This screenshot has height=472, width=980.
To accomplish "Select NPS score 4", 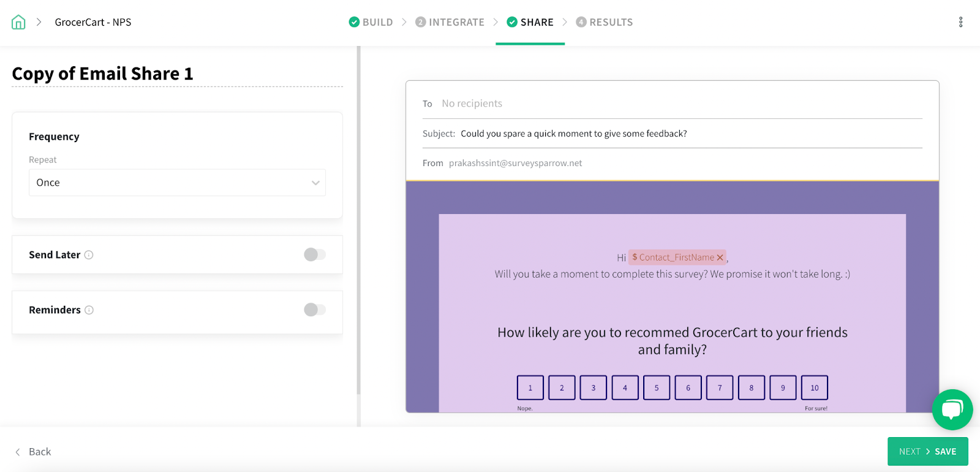I will (625, 387).
